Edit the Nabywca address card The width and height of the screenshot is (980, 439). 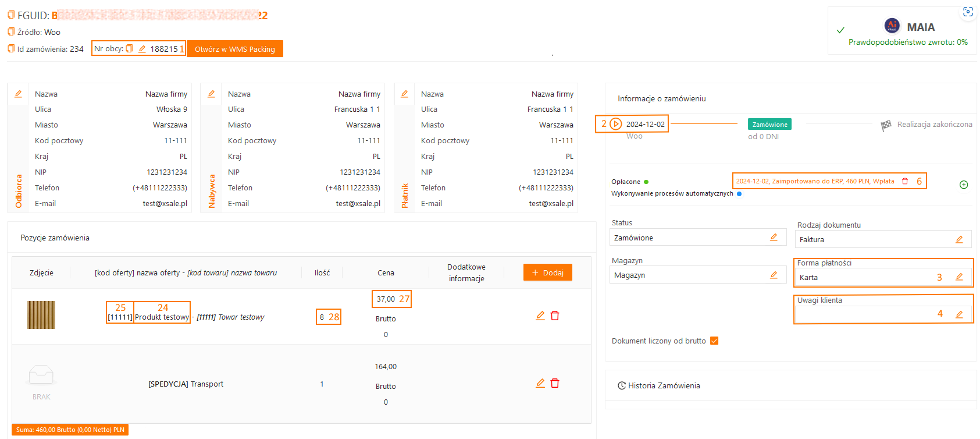211,94
